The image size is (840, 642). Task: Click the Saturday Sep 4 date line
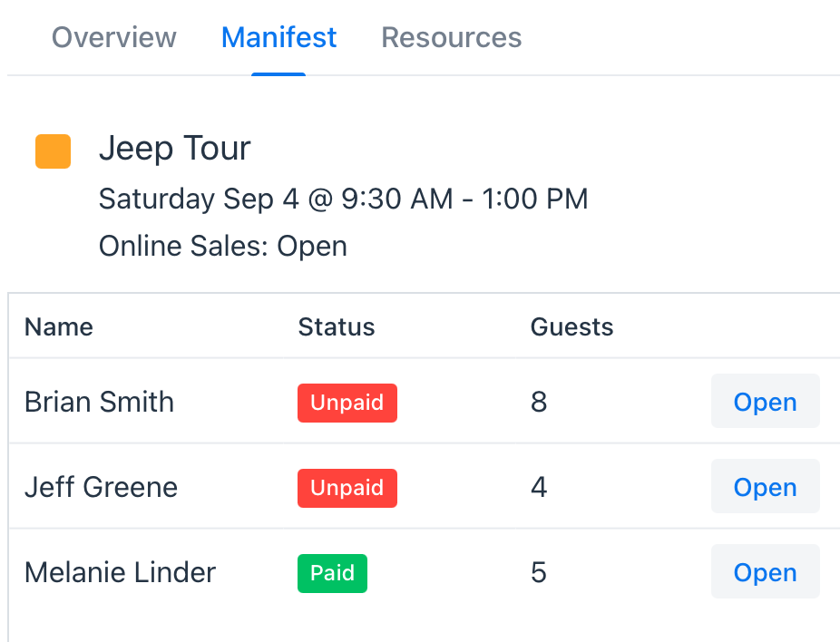(344, 199)
